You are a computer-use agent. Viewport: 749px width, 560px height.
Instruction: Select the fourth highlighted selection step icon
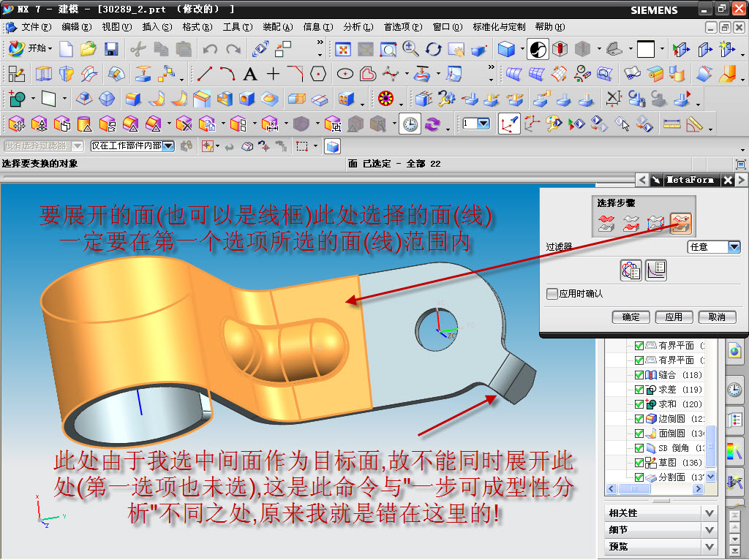[x=681, y=223]
